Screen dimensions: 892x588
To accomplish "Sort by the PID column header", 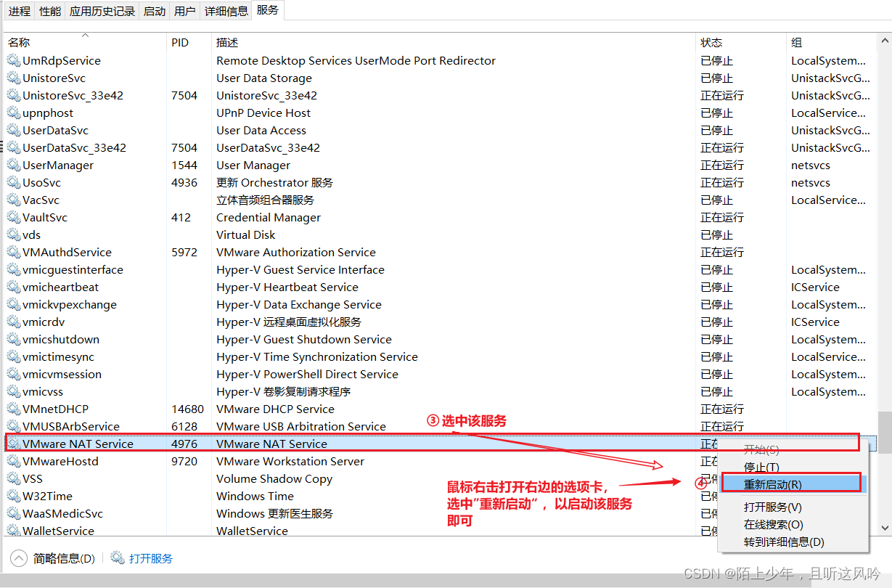I will click(x=189, y=42).
